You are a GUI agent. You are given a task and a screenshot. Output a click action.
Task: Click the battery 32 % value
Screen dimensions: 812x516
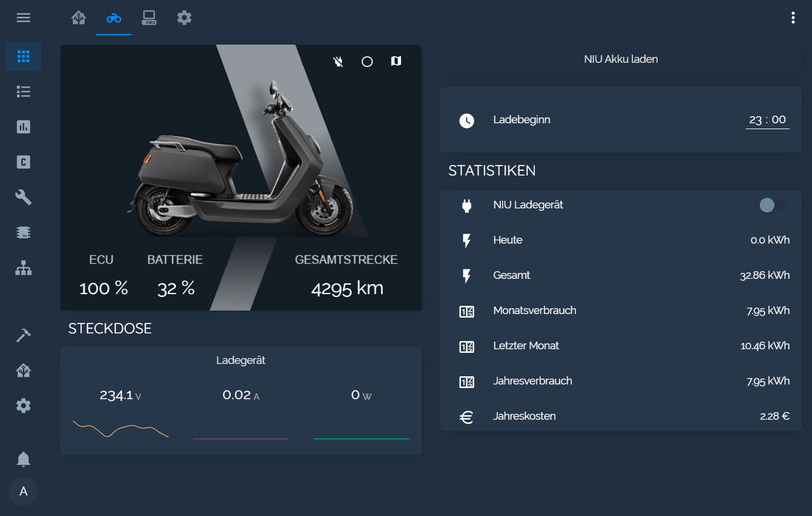click(176, 288)
